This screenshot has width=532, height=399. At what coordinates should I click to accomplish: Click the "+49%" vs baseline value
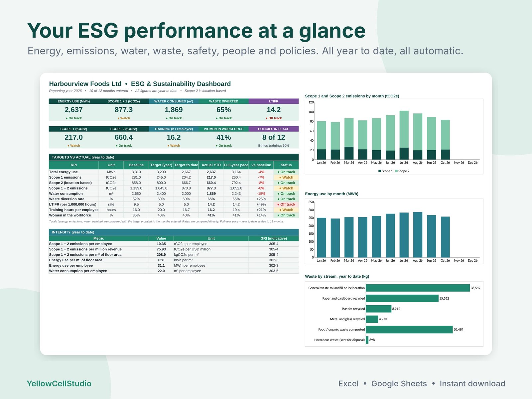pos(261,204)
